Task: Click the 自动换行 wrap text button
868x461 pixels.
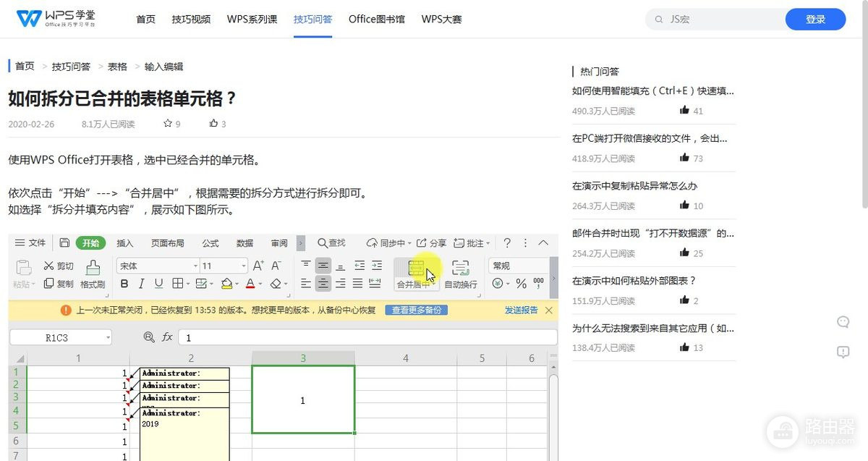Action: [461, 274]
